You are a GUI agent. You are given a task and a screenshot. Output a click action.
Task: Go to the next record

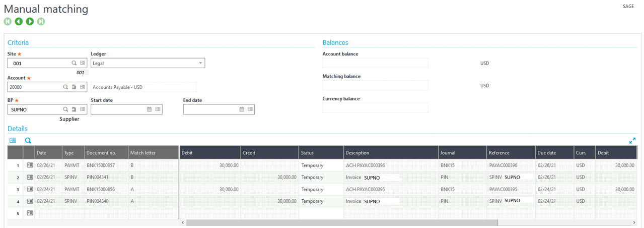[x=30, y=21]
